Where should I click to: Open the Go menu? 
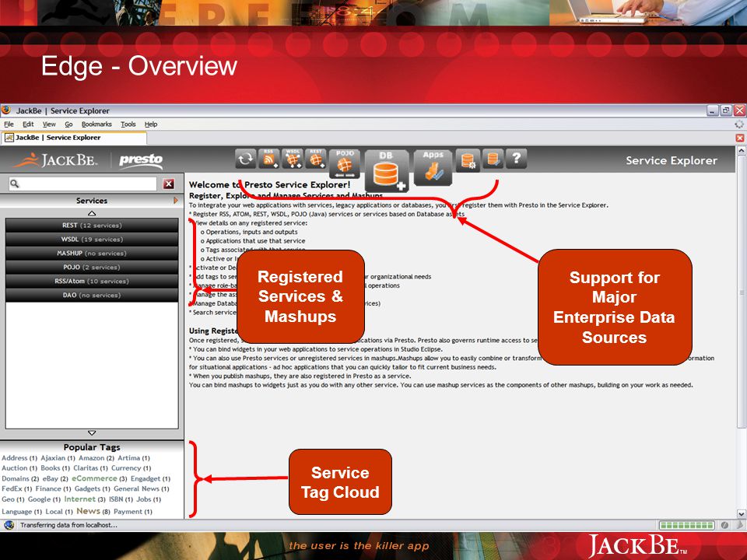click(x=68, y=124)
